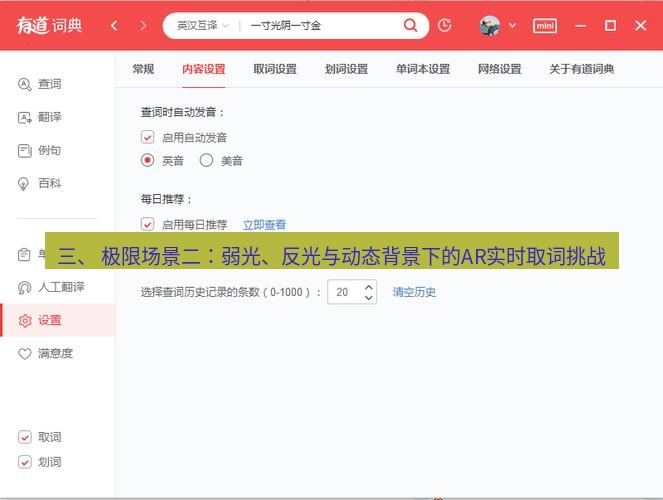Viewport: 663px width, 500px height.
Task: Open 查词 in the sidebar
Action: click(40, 84)
